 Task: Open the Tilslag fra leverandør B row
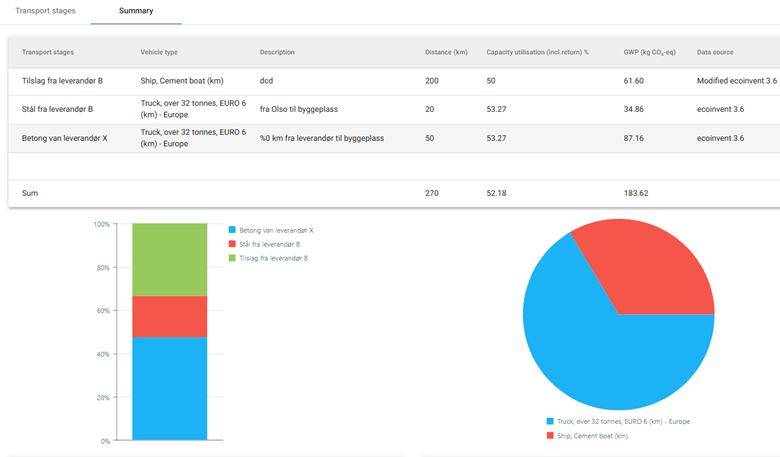(x=62, y=81)
